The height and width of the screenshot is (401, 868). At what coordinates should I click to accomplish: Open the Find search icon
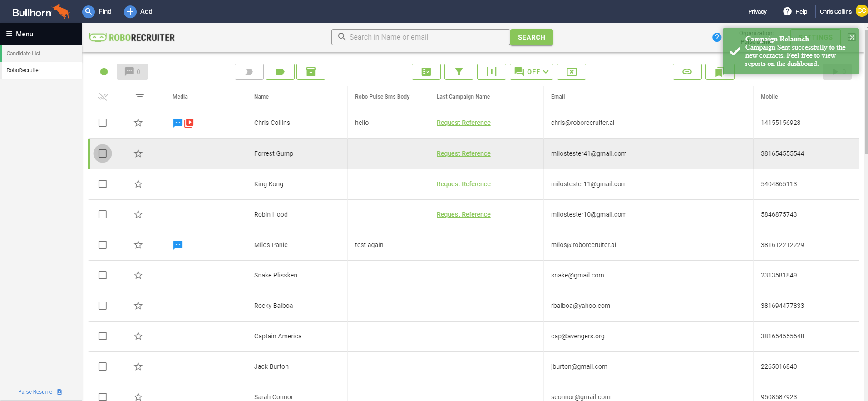89,11
